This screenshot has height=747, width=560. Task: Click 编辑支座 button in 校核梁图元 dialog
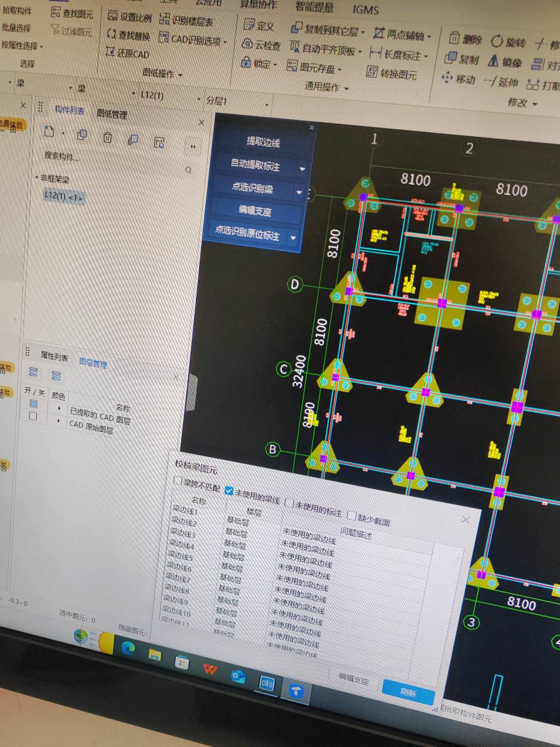click(x=354, y=680)
